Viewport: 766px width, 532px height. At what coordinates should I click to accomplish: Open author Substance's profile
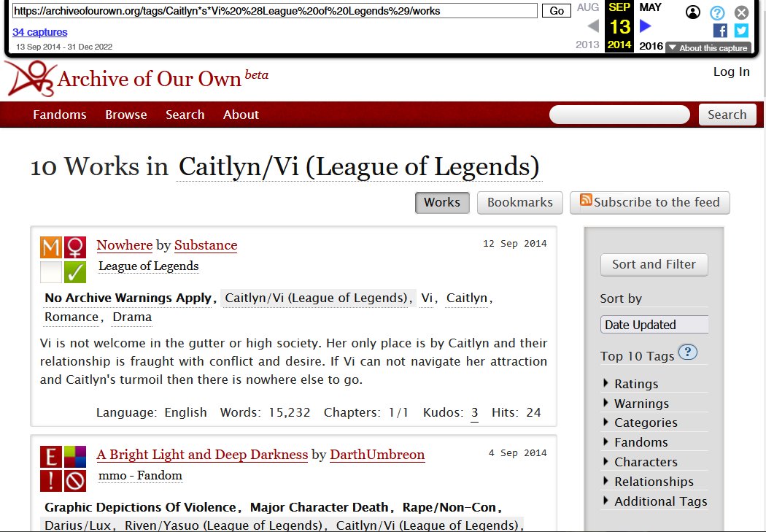(206, 245)
